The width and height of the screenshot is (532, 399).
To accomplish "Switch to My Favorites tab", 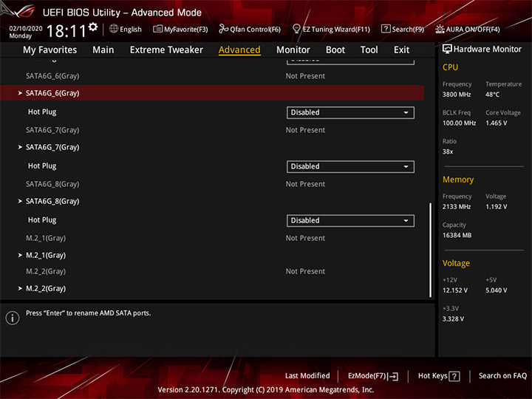I will pos(50,50).
